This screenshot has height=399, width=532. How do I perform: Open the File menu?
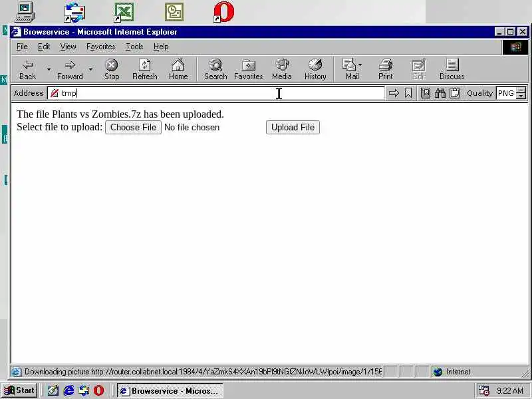click(22, 47)
